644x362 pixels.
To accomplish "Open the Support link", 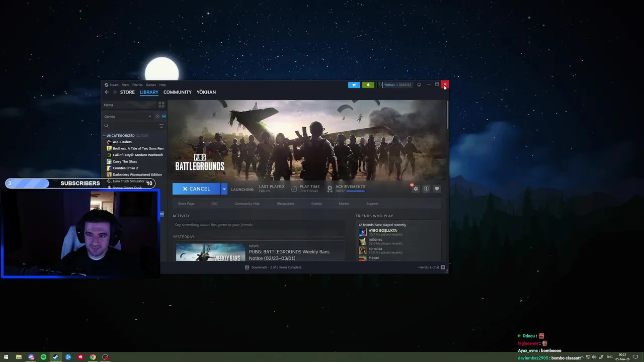I will click(372, 204).
